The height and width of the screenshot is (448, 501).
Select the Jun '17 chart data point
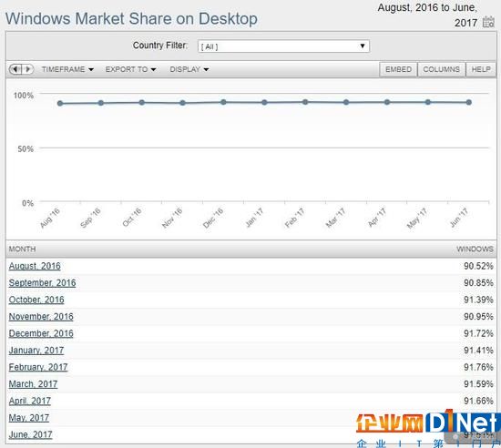[x=469, y=103]
